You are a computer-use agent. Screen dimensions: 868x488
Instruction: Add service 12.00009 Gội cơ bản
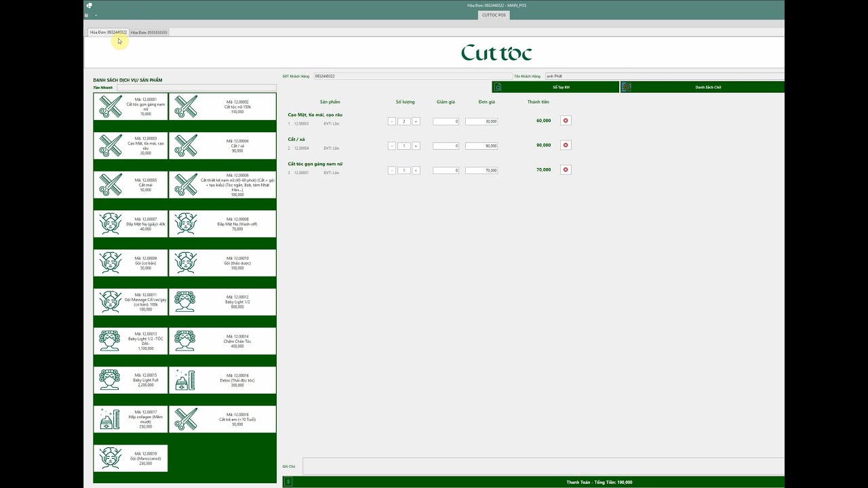(130, 263)
